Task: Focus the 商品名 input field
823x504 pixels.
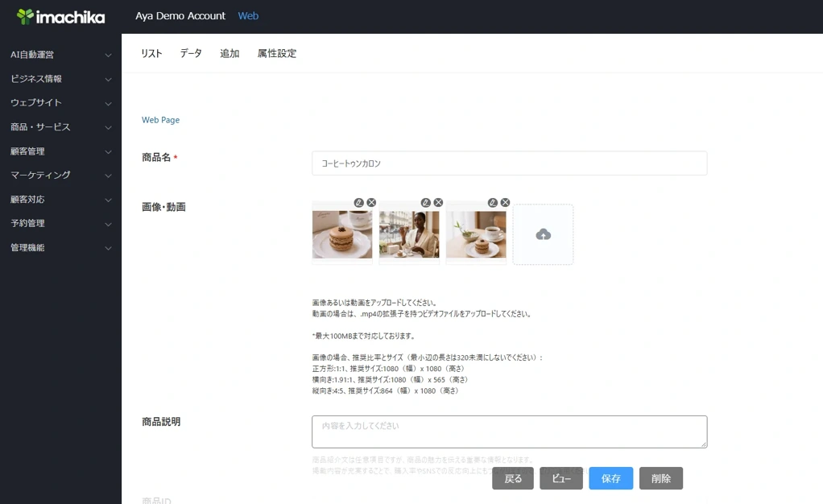Action: [x=509, y=163]
